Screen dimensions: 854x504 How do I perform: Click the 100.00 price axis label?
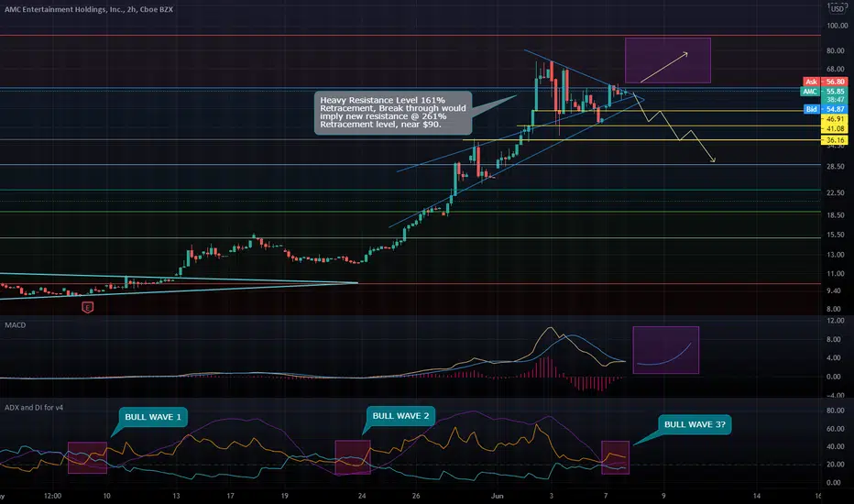[837, 26]
